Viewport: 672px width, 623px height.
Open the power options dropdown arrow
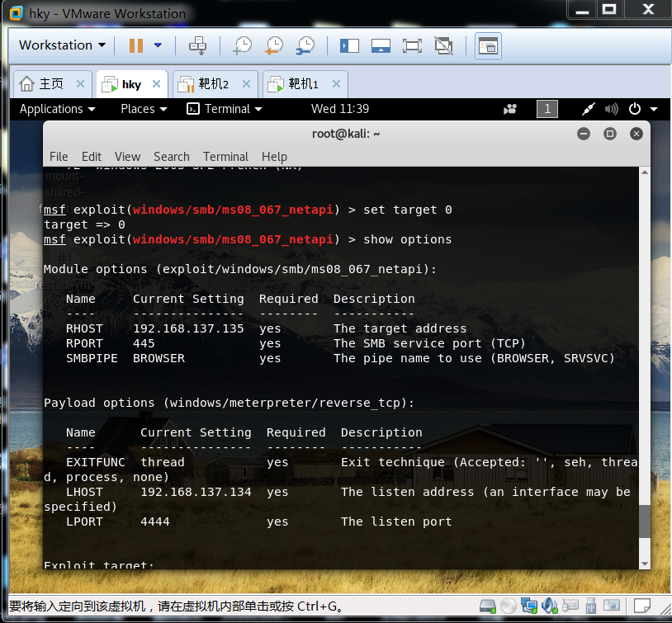[158, 45]
